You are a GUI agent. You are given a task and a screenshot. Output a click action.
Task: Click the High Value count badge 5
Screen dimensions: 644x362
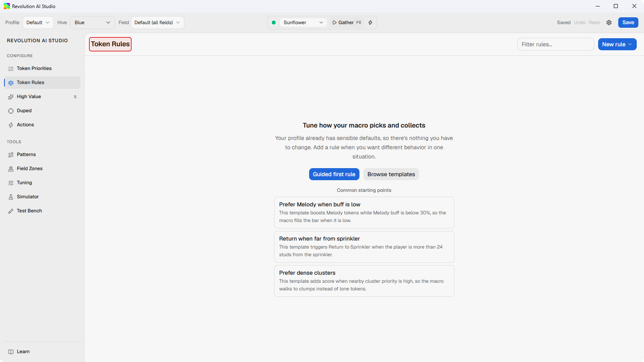tap(75, 97)
